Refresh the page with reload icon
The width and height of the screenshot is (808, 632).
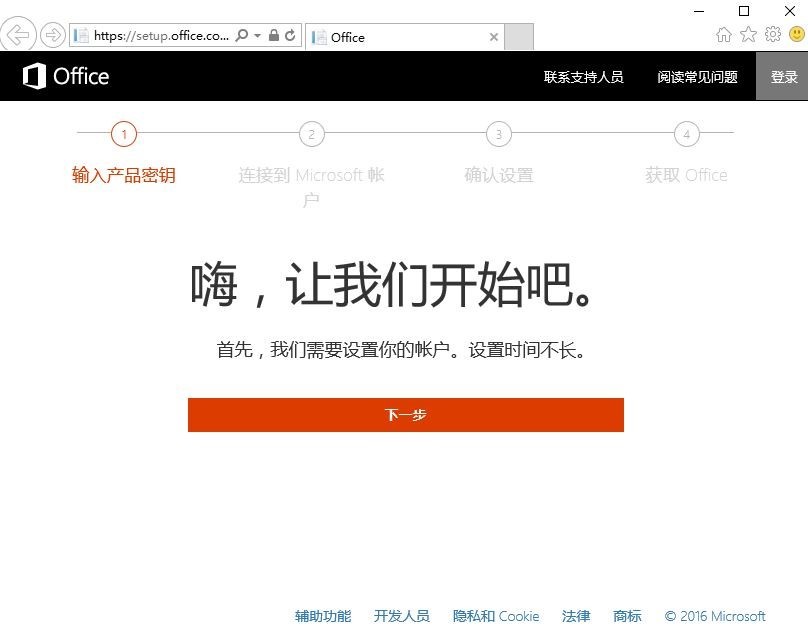(290, 35)
